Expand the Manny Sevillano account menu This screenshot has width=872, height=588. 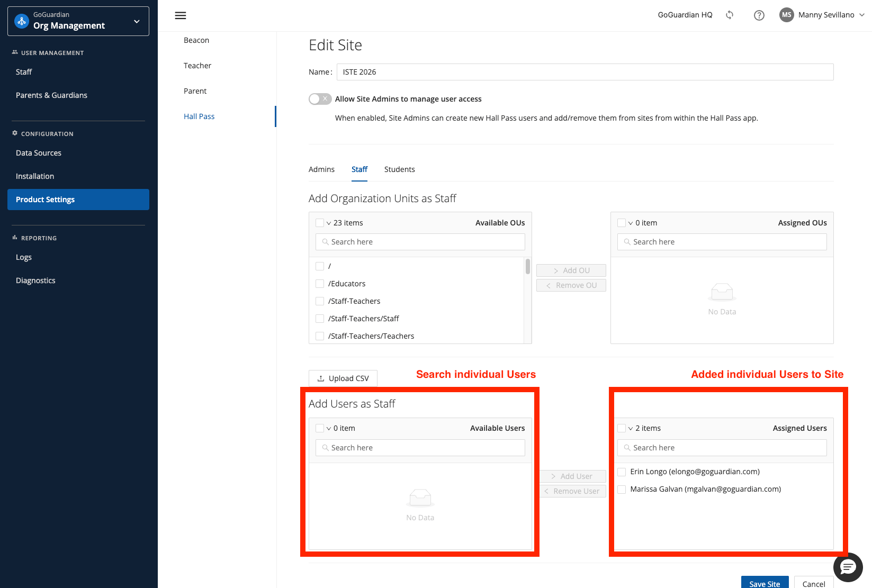coord(861,15)
